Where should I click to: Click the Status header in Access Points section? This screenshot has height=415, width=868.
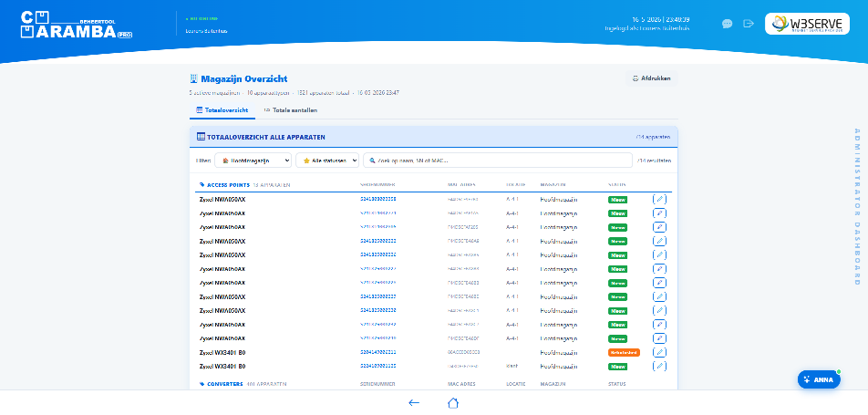618,184
